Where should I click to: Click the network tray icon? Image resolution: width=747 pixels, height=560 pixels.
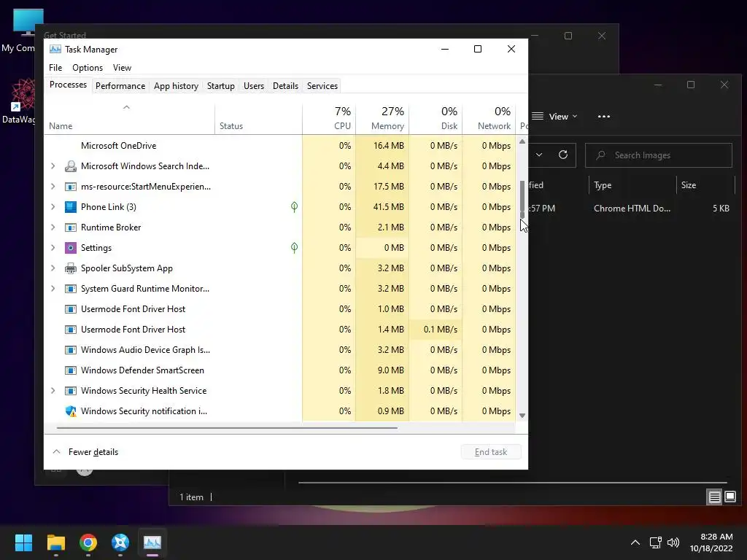point(656,542)
